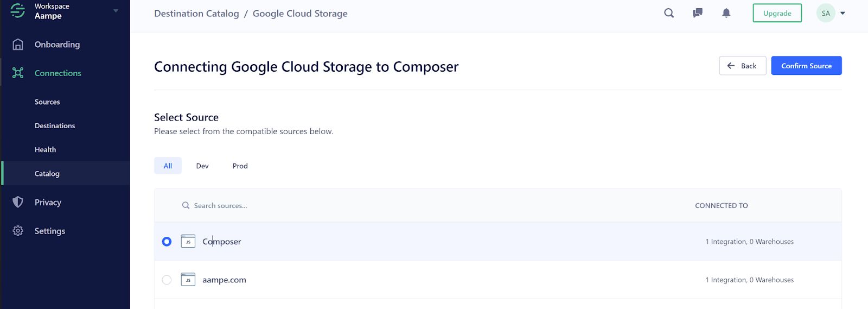Click the Back button

click(742, 66)
